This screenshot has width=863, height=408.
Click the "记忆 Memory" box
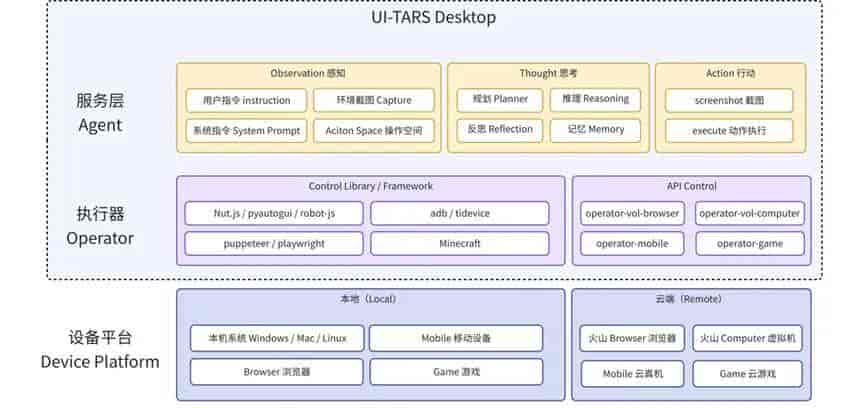(595, 130)
